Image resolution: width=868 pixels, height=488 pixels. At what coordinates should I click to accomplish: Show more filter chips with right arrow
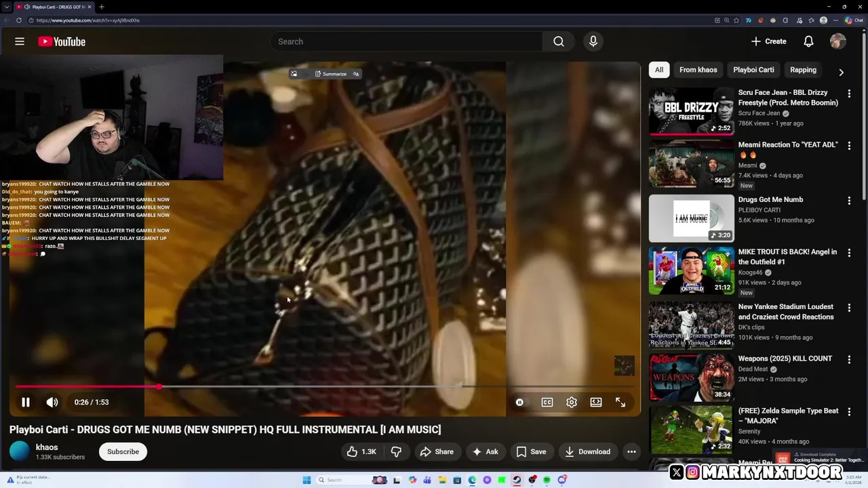tap(841, 72)
